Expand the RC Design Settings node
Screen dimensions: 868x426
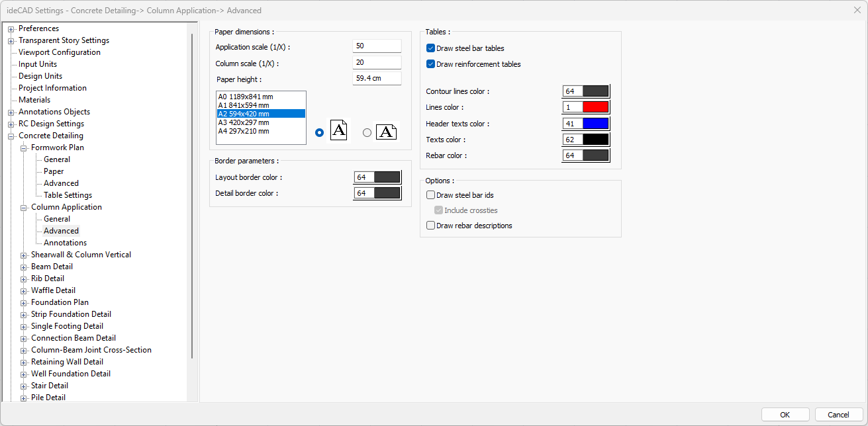click(x=11, y=124)
